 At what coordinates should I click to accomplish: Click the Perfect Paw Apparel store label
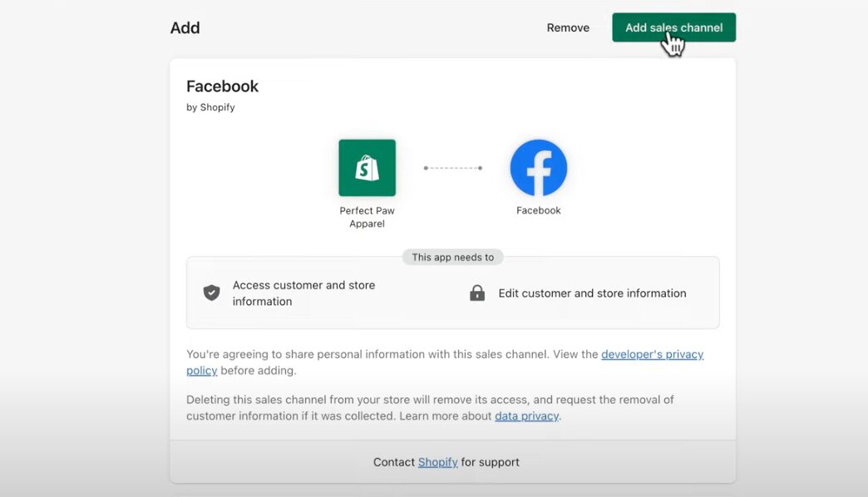pos(367,217)
